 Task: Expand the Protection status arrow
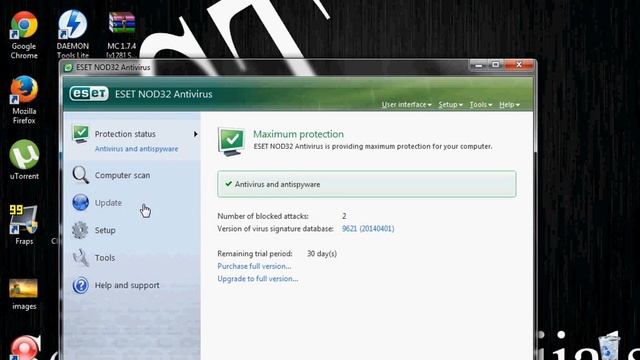(196, 134)
